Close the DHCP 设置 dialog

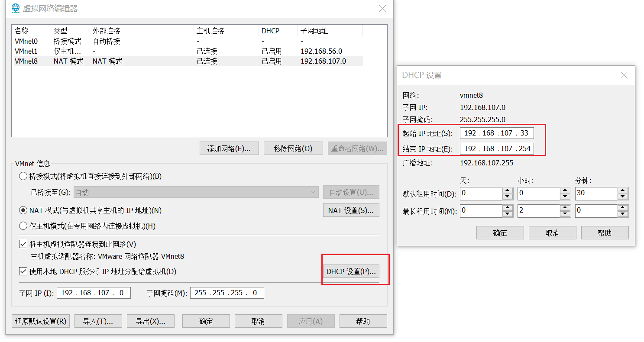click(624, 75)
